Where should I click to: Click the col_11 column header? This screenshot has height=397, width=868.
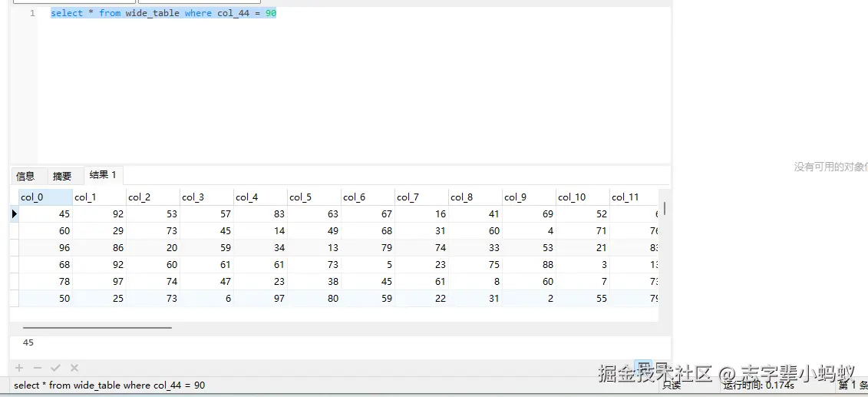(x=634, y=197)
